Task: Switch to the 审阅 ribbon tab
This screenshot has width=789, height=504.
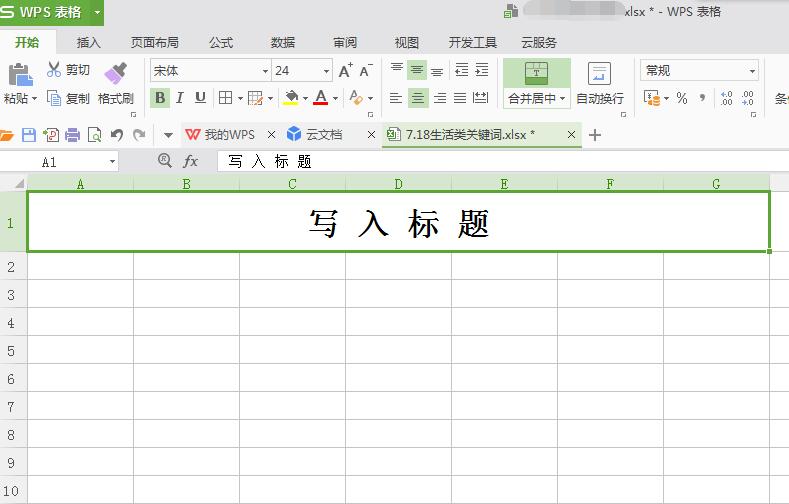Action: pos(345,43)
